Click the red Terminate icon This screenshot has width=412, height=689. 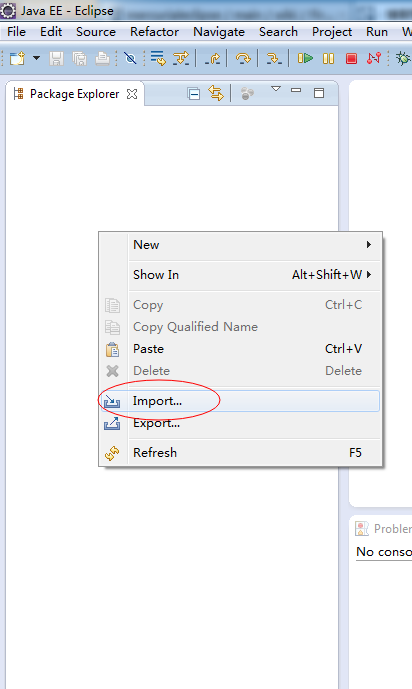(351, 58)
